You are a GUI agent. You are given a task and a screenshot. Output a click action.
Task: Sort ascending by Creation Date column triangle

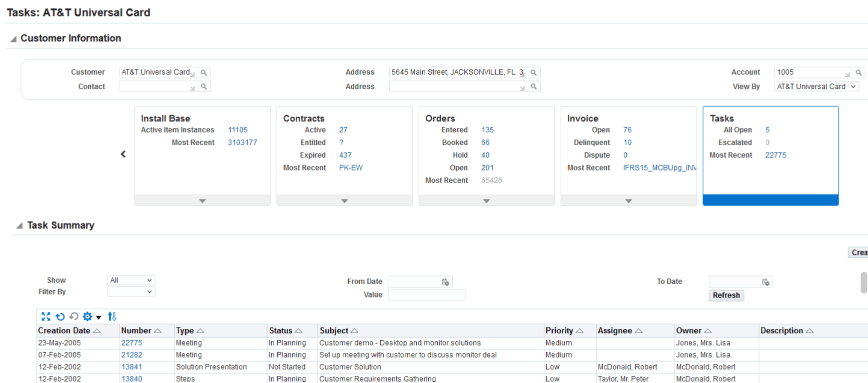[97, 331]
